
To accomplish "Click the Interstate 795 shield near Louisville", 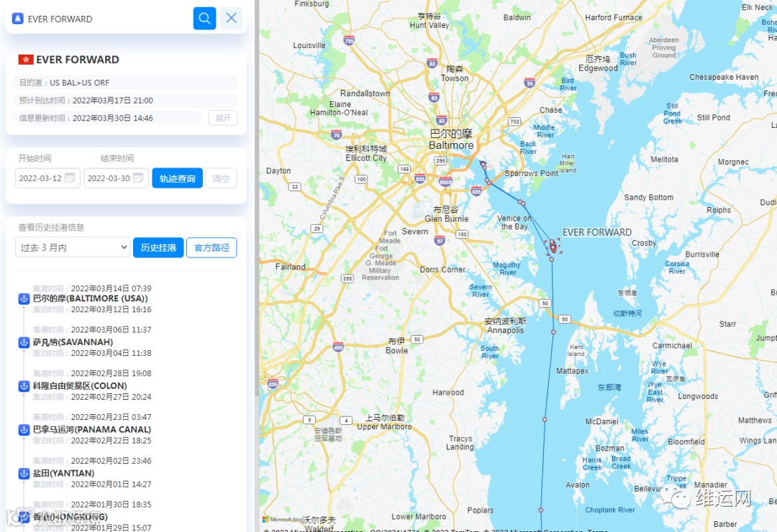I will pyautogui.click(x=349, y=40).
